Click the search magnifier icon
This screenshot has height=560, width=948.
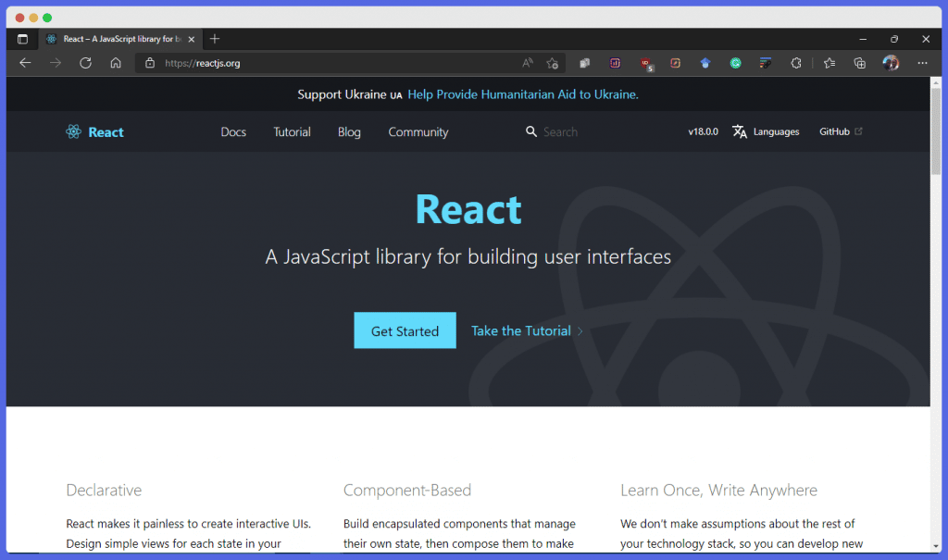pos(530,131)
